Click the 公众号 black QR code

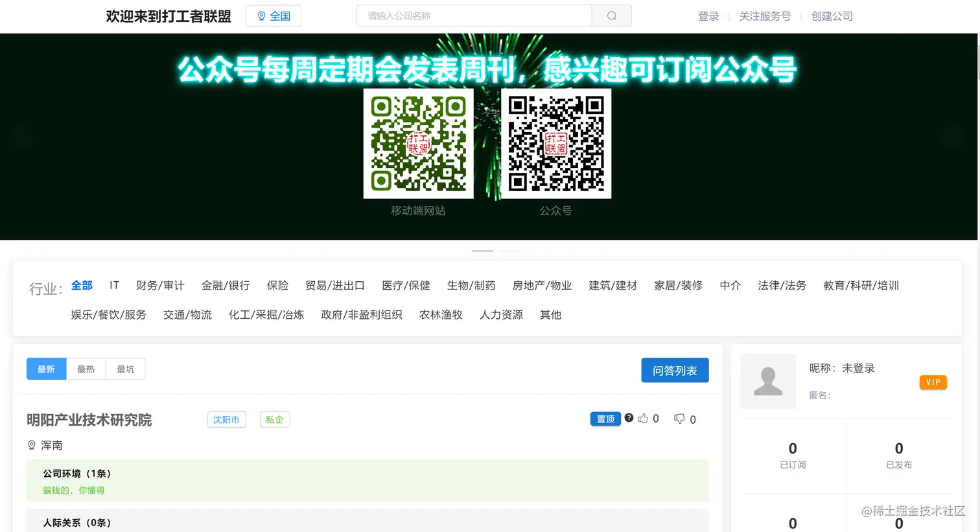[556, 143]
